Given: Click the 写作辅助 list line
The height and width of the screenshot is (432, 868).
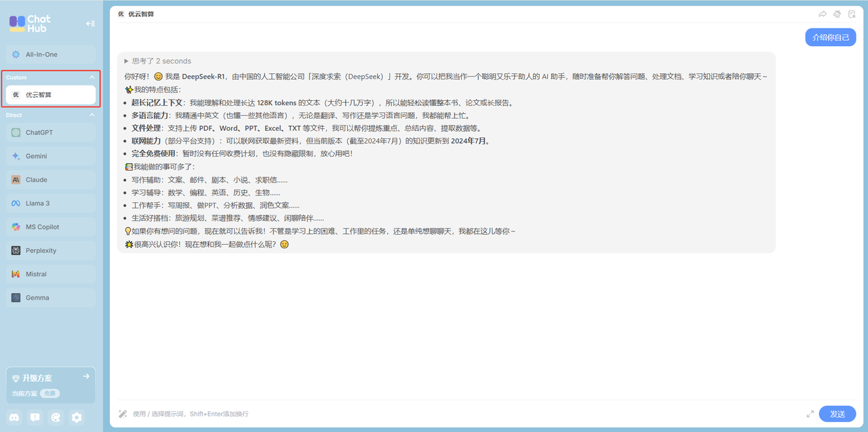Looking at the screenshot, I should (x=210, y=180).
